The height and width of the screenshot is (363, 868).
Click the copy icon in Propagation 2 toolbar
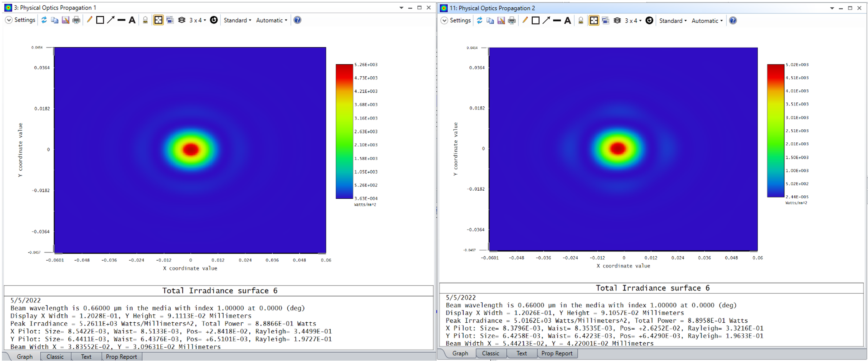click(490, 21)
